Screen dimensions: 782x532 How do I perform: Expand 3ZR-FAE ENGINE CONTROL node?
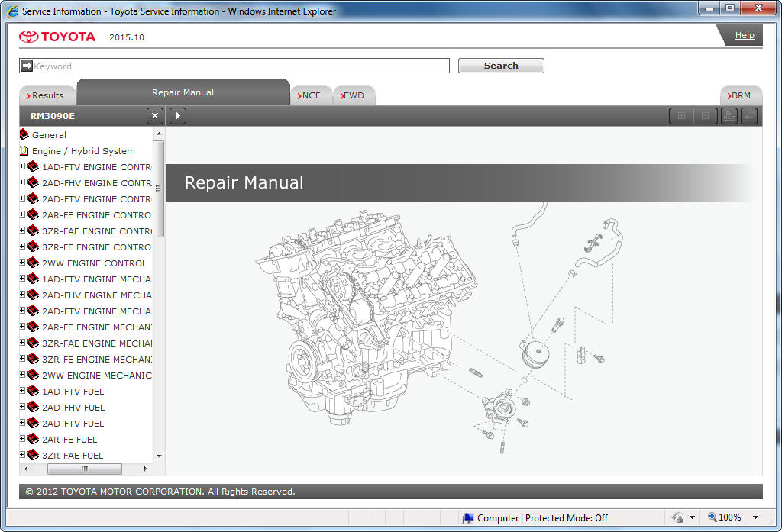[22, 231]
